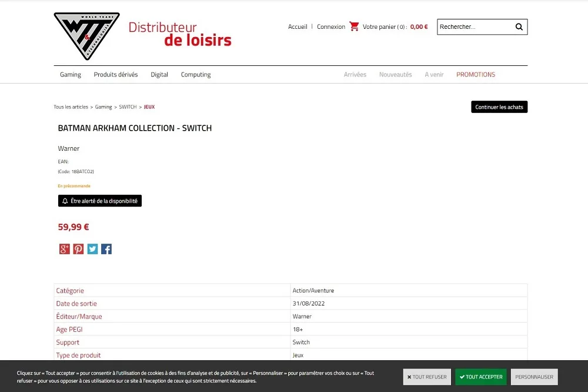Click the search magnifier icon
Screen dimensions: 588x392
tap(519, 26)
